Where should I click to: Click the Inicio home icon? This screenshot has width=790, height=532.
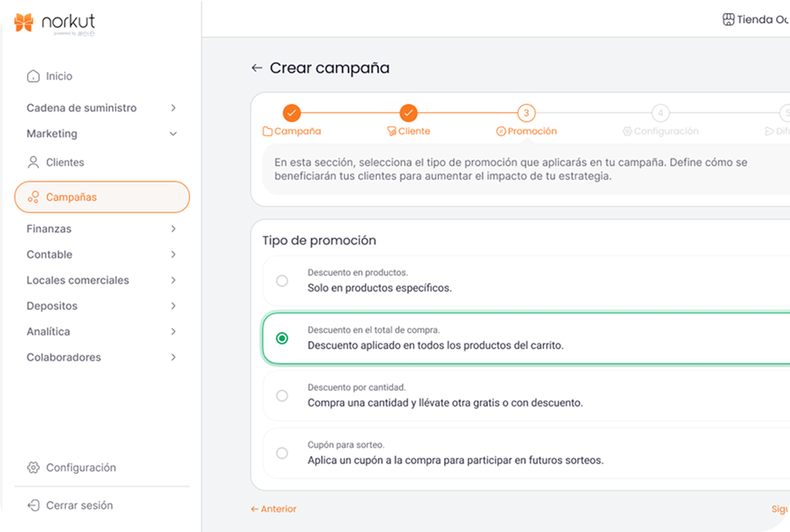(33, 76)
